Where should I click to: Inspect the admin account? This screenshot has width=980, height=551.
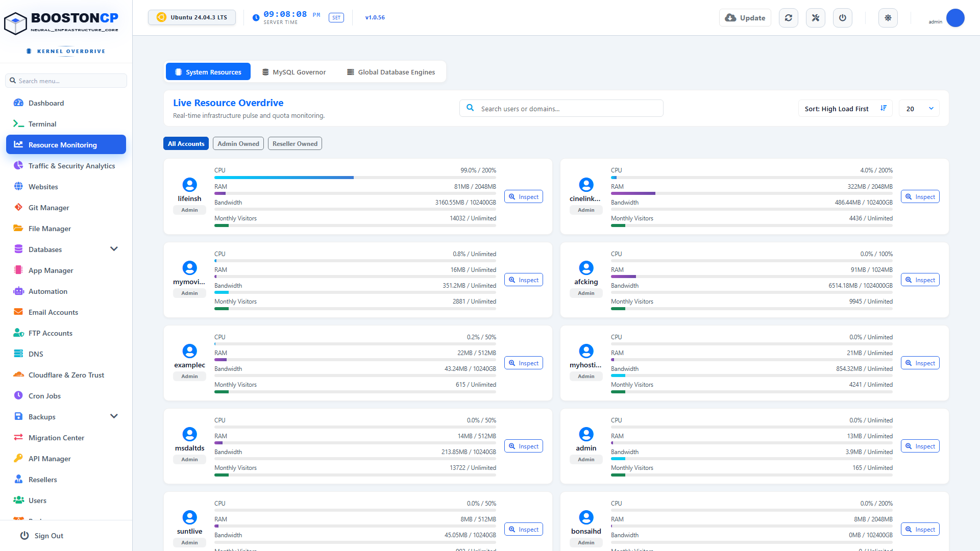[x=920, y=446]
